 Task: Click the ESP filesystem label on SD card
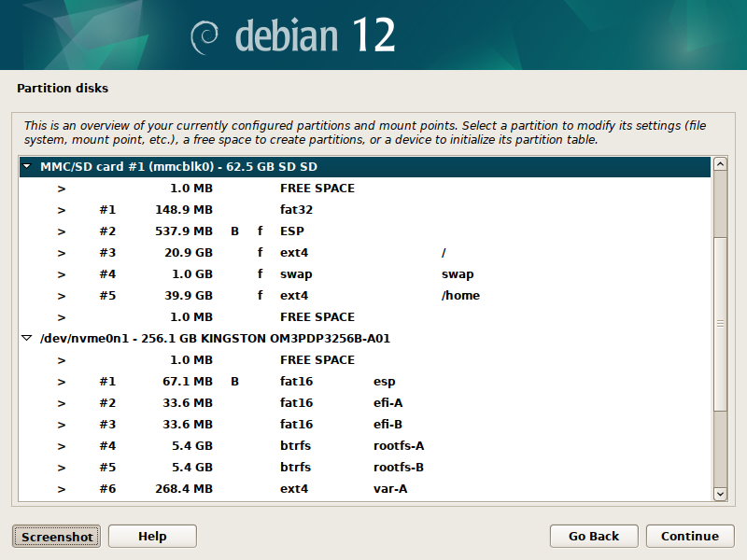(x=291, y=231)
